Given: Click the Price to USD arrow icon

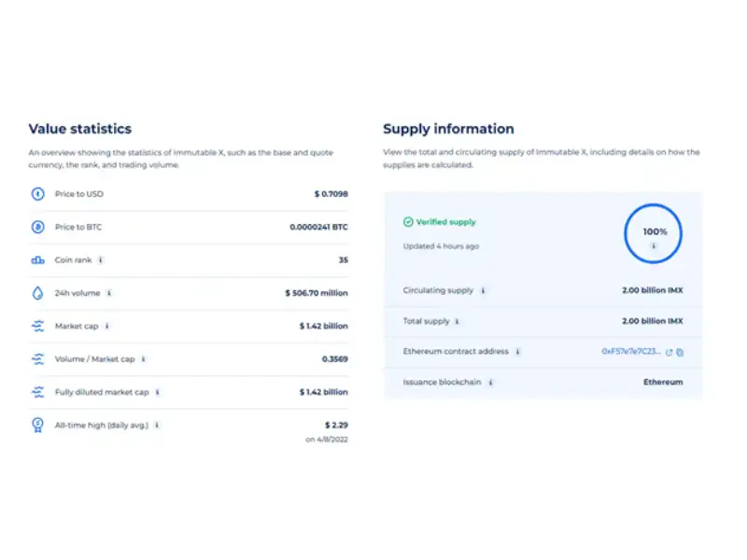Looking at the screenshot, I should [37, 194].
